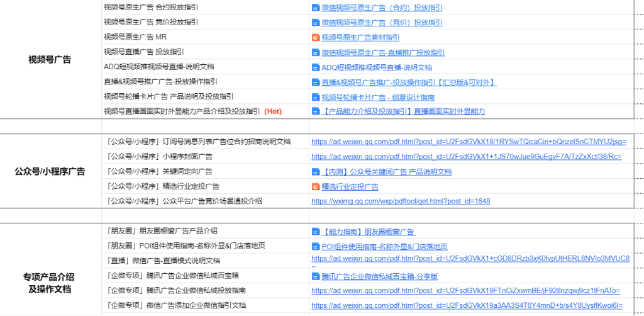644x316 pixels.
Task: Click the document icon before 视频号轮播卡片广告 - 创意设计指南
Action: pos(316,98)
